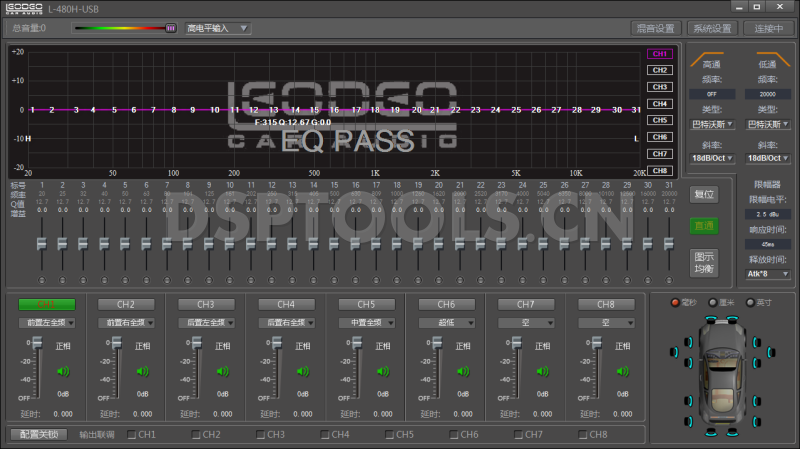Click the car speaker layout image
The height and width of the screenshot is (449, 800).
pyautogui.click(x=719, y=367)
